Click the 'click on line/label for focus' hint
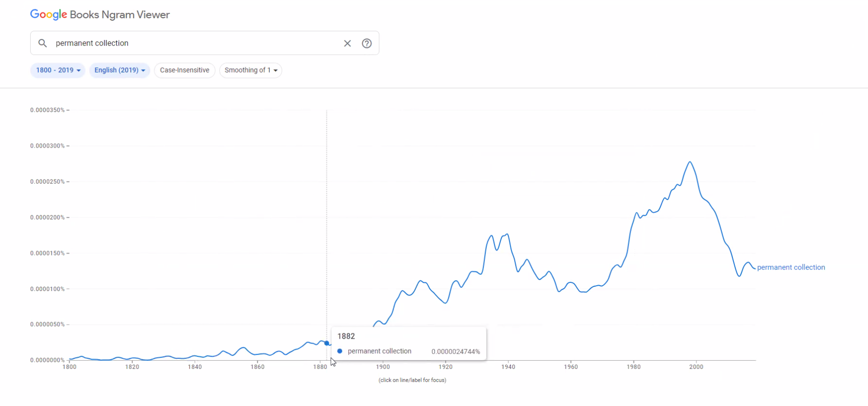868x406 pixels. (412, 380)
